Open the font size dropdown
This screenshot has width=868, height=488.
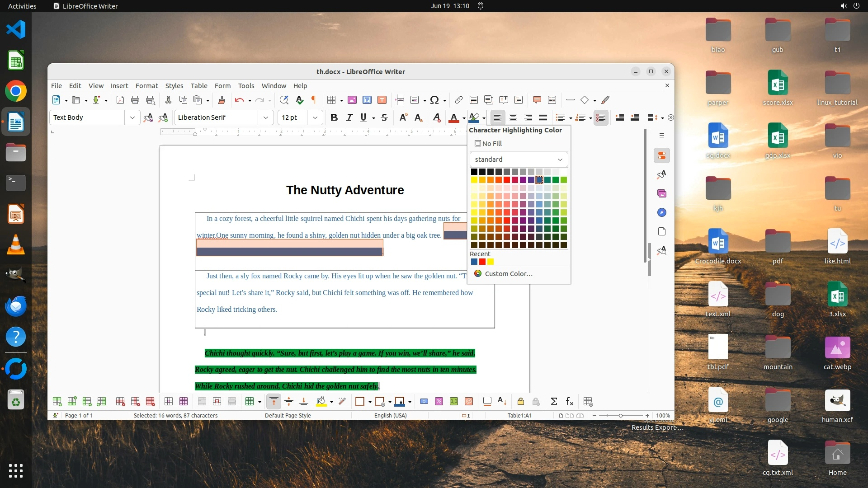[x=315, y=117]
